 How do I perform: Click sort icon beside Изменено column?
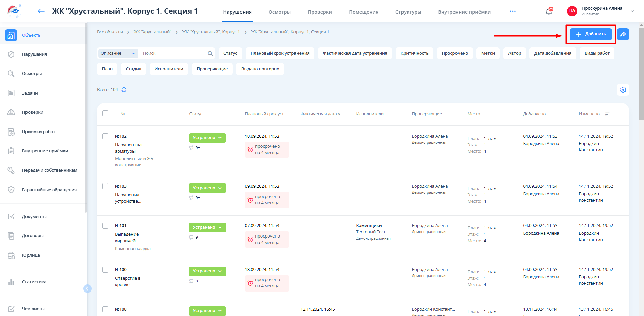coord(607,114)
